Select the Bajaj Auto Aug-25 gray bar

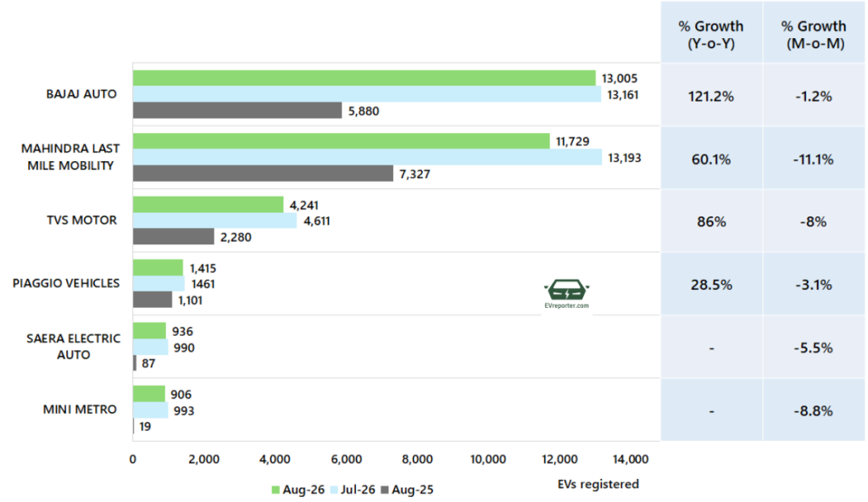237,110
